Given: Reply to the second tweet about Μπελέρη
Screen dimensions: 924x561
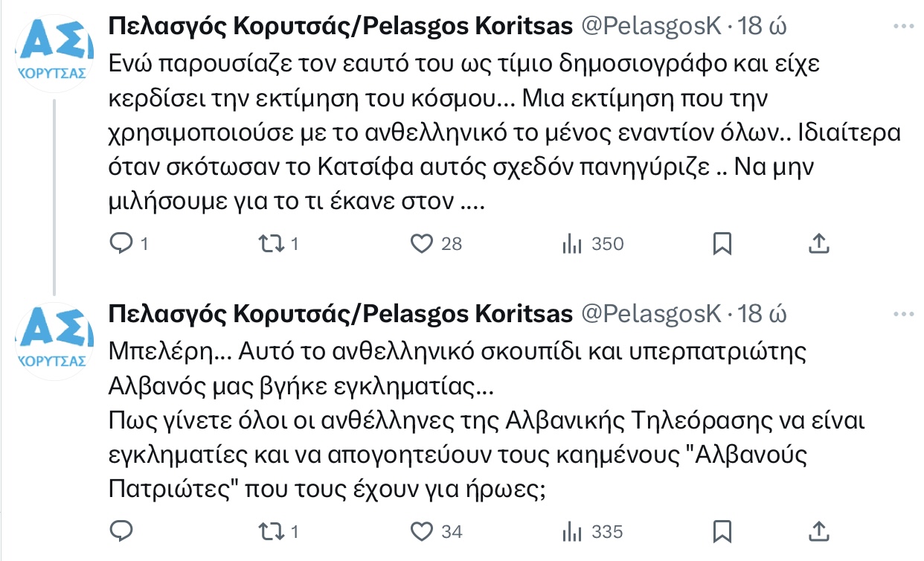Looking at the screenshot, I should coord(121,531).
